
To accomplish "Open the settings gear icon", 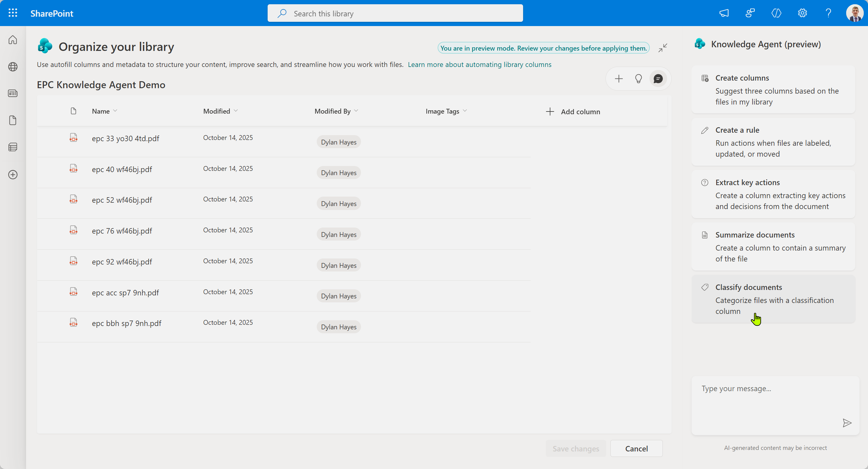I will pyautogui.click(x=802, y=13).
